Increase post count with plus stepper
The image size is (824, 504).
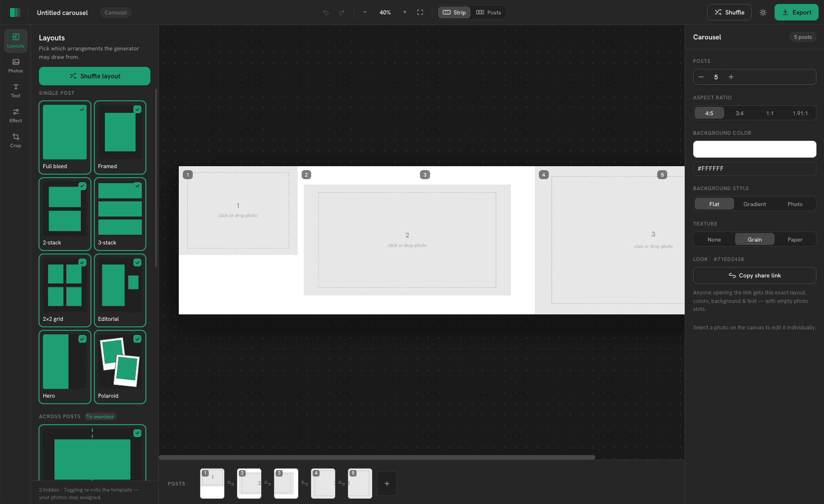731,77
